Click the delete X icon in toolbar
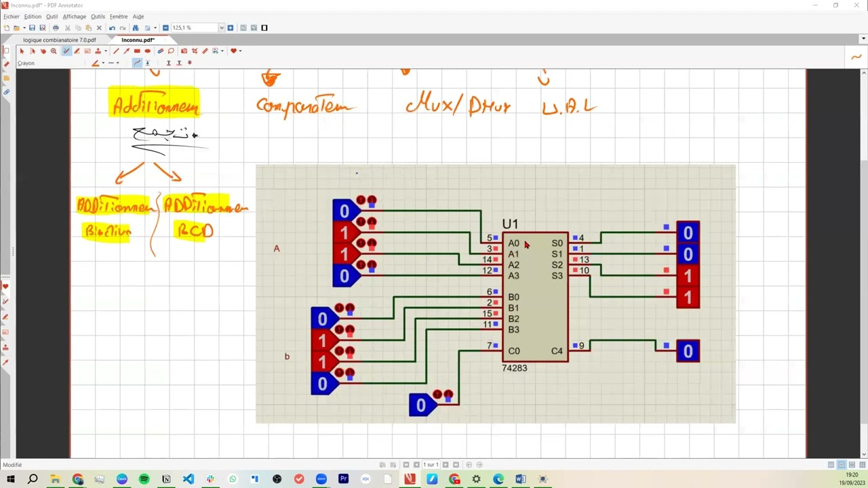The image size is (868, 488). pyautogui.click(x=99, y=28)
